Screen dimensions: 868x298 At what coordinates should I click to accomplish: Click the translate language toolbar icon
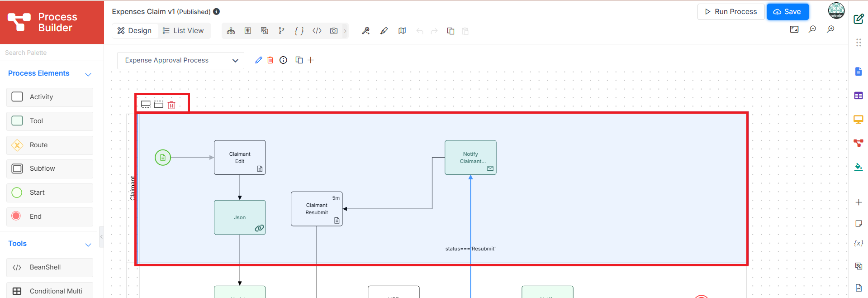265,31
